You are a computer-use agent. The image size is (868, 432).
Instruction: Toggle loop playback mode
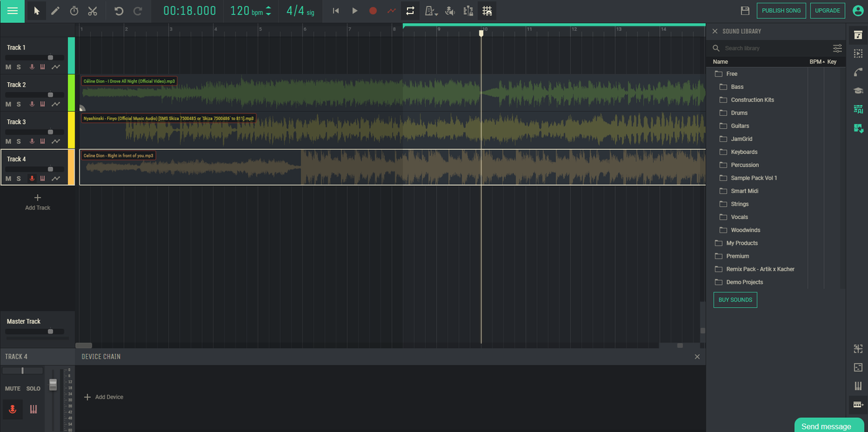coord(410,11)
